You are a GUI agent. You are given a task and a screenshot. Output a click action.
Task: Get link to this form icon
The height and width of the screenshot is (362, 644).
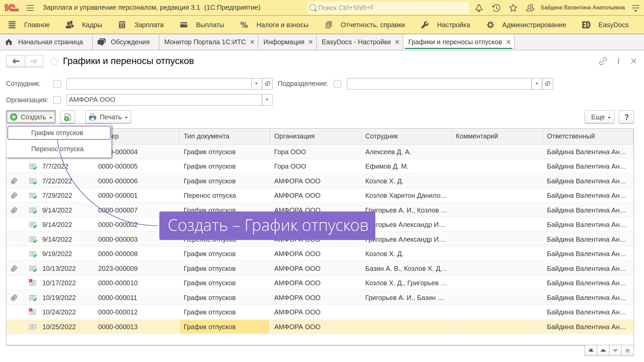point(603,61)
